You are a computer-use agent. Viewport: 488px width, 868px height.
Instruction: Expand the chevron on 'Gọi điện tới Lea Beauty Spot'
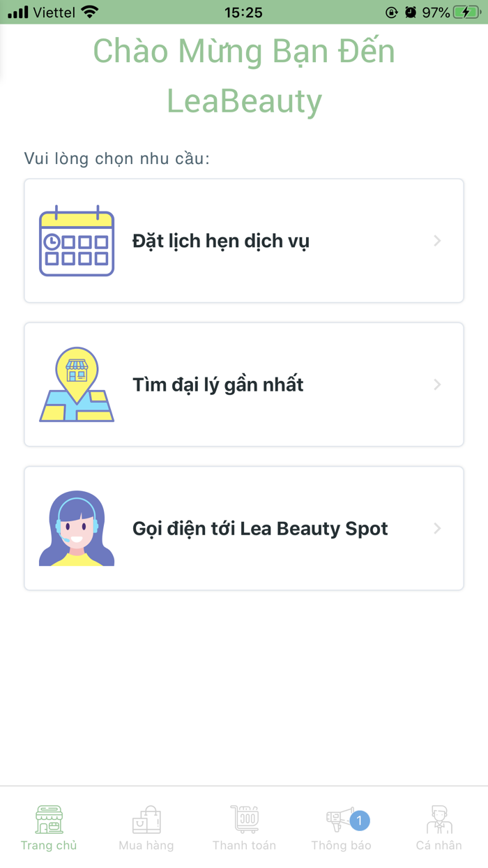point(437,528)
